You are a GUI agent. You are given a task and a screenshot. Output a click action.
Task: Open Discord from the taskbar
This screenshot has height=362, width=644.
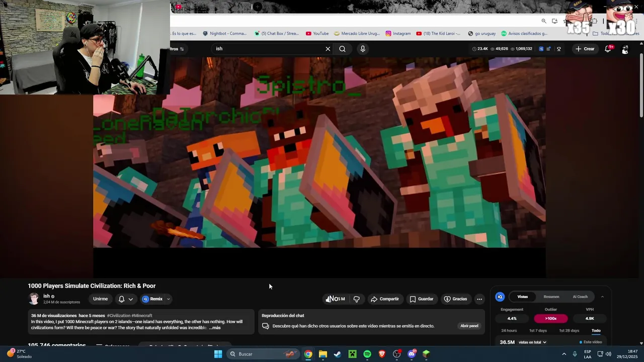click(x=412, y=354)
